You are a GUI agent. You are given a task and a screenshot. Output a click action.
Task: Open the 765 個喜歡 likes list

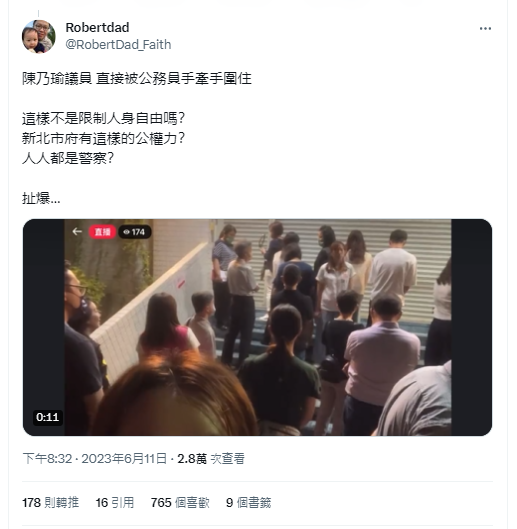pos(180,503)
